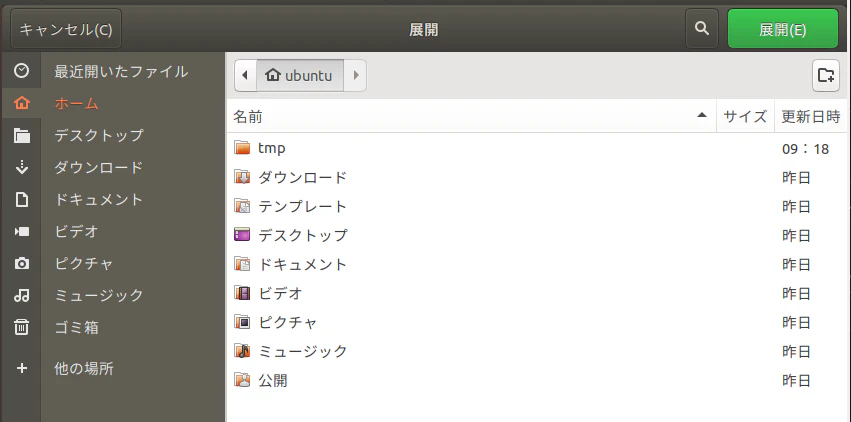Select the ミュージック folder name in the list
Screen dimensions: 851x422
click(x=302, y=351)
